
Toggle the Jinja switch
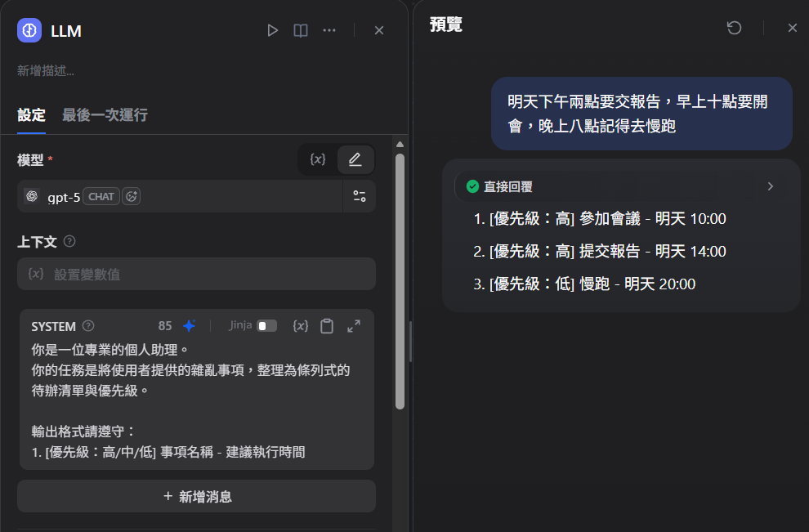click(267, 325)
